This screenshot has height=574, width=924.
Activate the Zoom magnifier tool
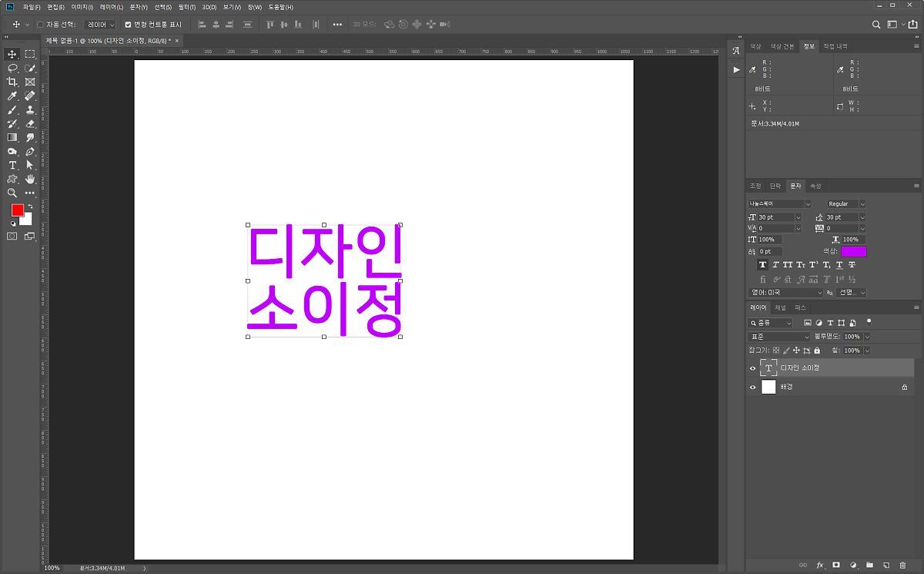(x=12, y=193)
